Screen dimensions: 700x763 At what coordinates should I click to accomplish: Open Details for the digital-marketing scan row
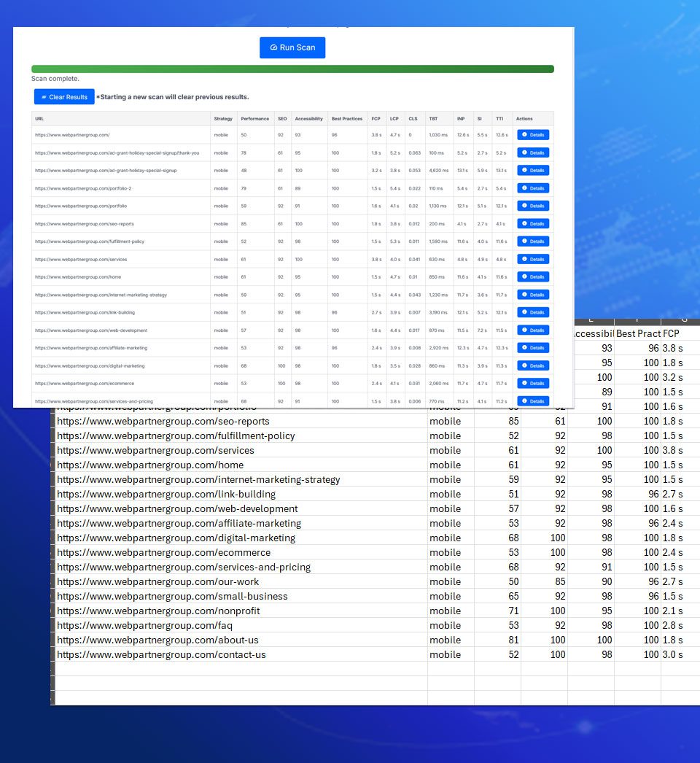tap(533, 366)
